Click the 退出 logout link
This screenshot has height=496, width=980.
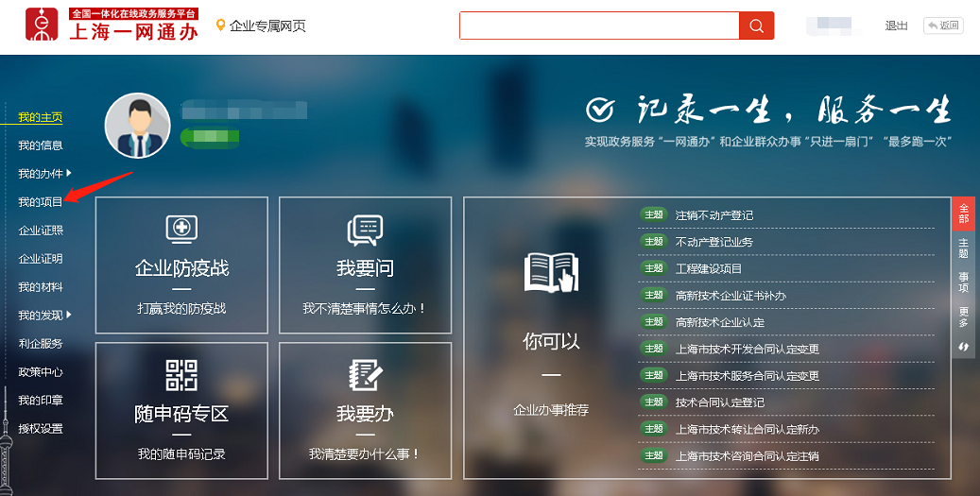896,26
